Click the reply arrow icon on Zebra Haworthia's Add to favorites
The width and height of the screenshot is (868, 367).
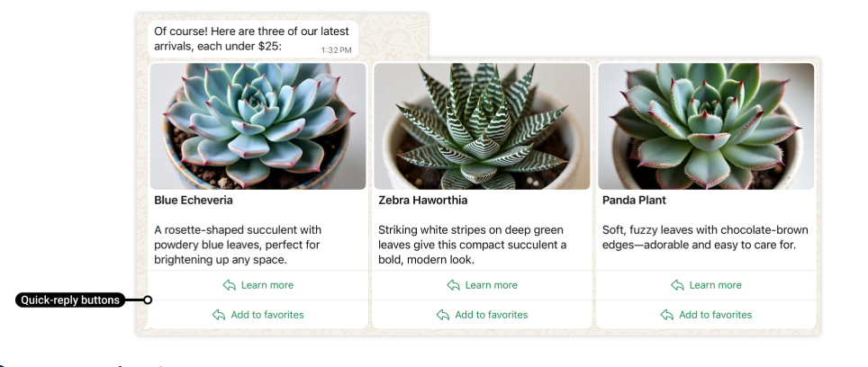tap(442, 315)
